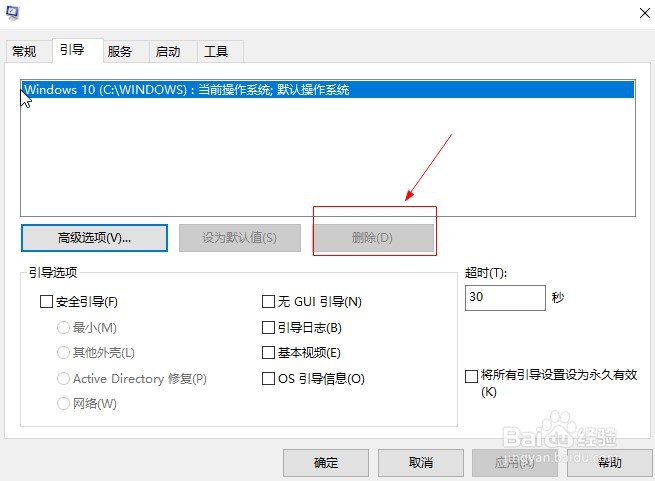Click the 应用 button

tap(515, 463)
